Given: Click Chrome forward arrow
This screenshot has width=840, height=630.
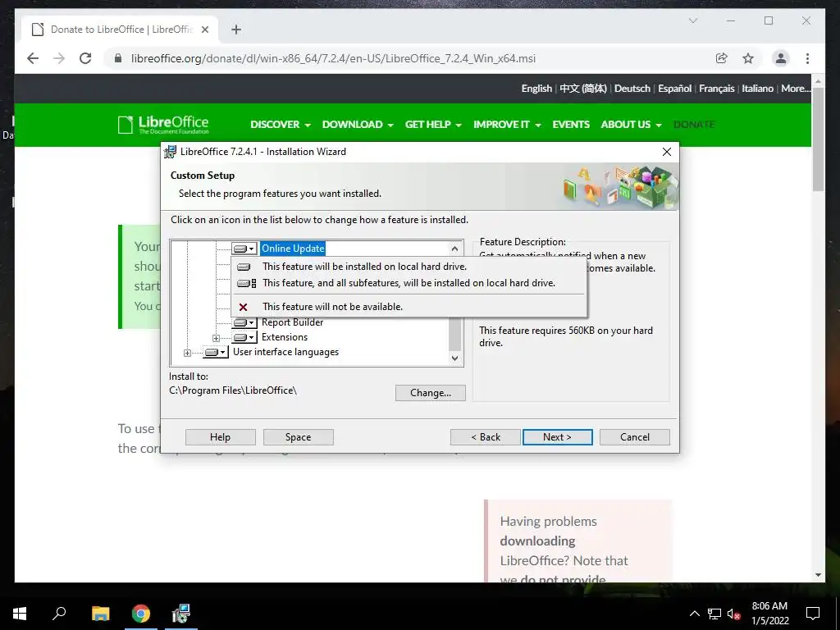Looking at the screenshot, I should (x=59, y=58).
